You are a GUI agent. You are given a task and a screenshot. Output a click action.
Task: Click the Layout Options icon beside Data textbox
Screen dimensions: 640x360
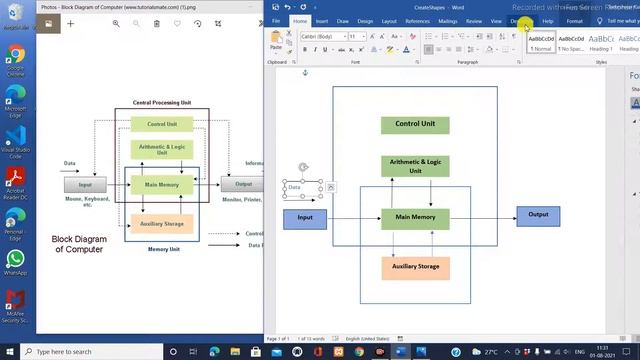(x=331, y=187)
